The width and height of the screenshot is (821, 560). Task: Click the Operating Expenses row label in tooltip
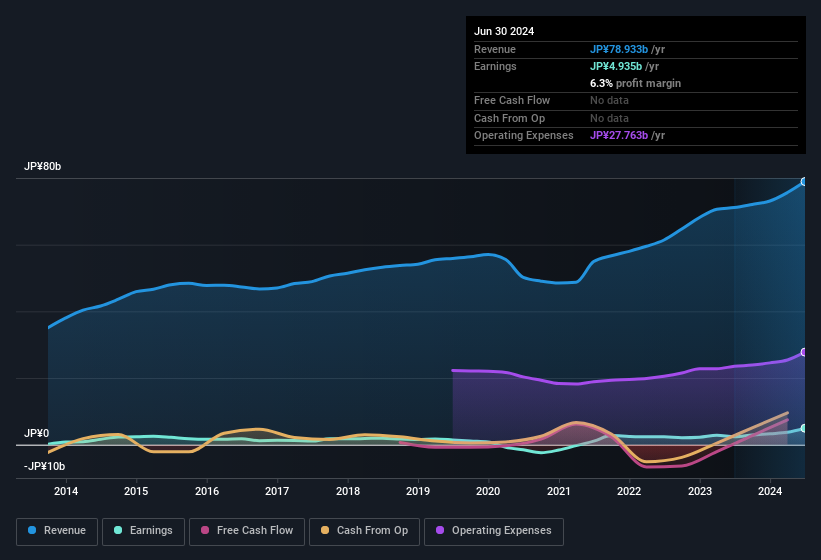point(524,135)
